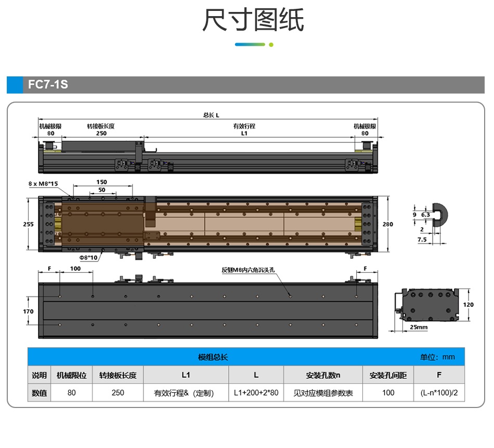Select the 模组总长 table header

213,357
